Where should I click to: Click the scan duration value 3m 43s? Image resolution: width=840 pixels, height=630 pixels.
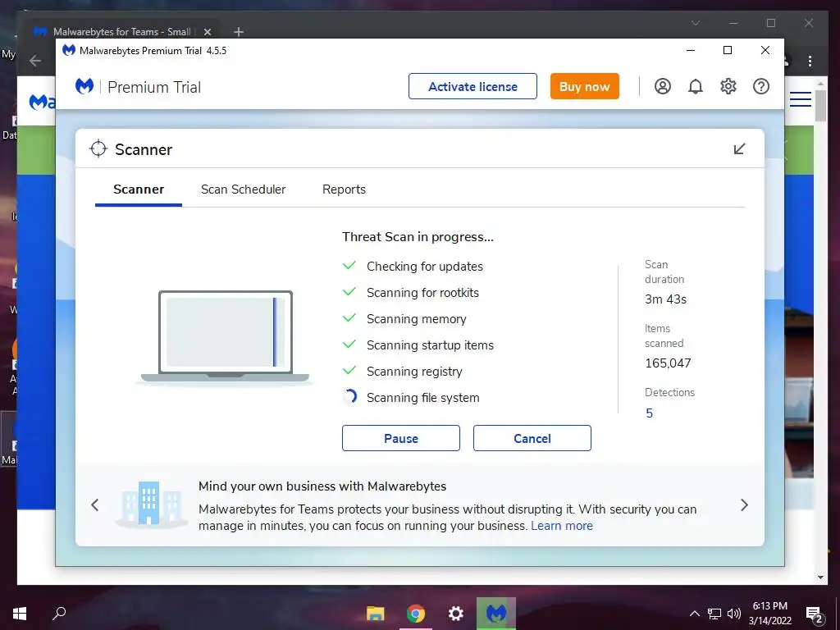[665, 299]
